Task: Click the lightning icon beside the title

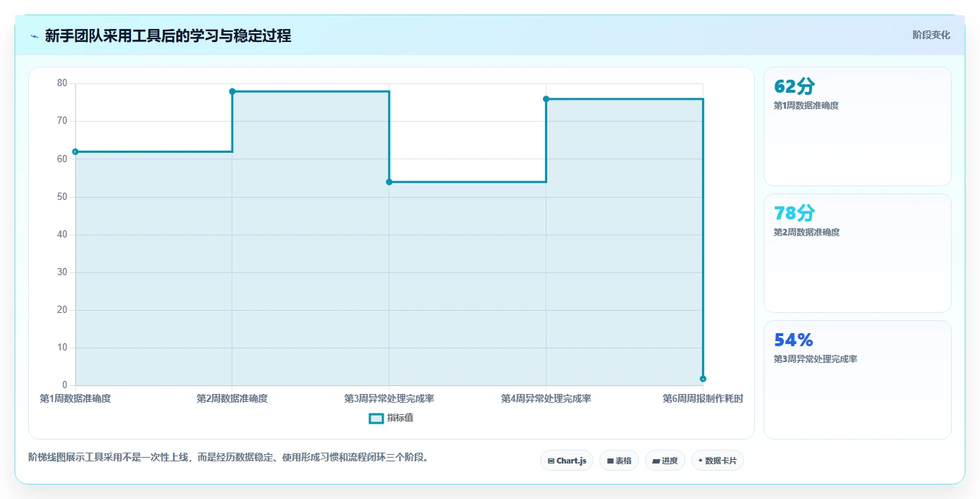Action: click(35, 36)
